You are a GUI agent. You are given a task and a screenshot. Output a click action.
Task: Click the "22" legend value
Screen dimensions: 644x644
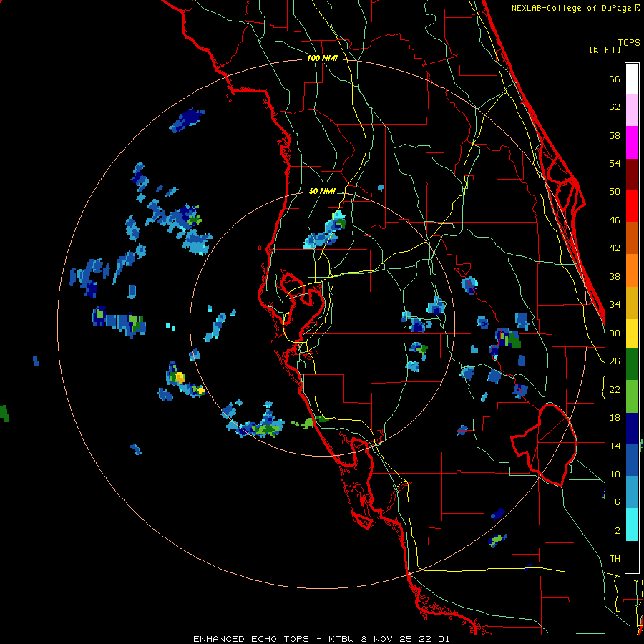coord(615,389)
